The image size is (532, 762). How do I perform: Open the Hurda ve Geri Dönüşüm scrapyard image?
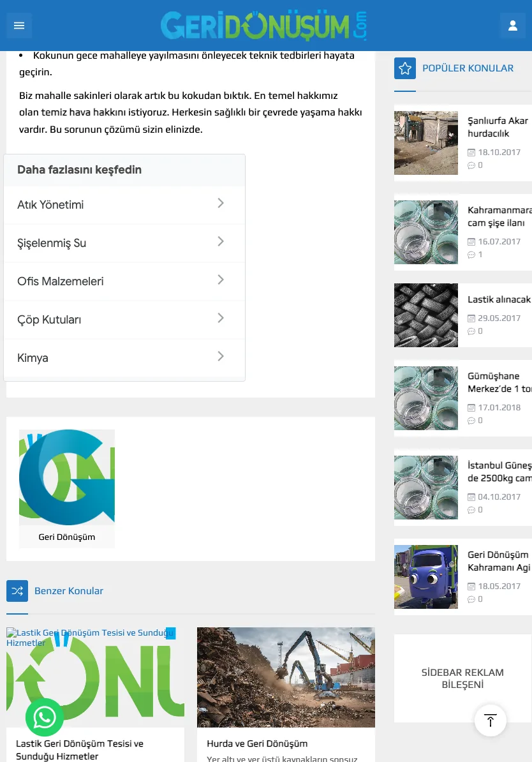click(286, 678)
